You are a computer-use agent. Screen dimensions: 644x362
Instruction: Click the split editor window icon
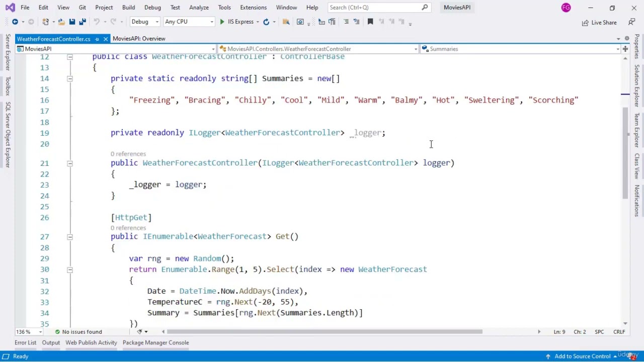click(625, 49)
